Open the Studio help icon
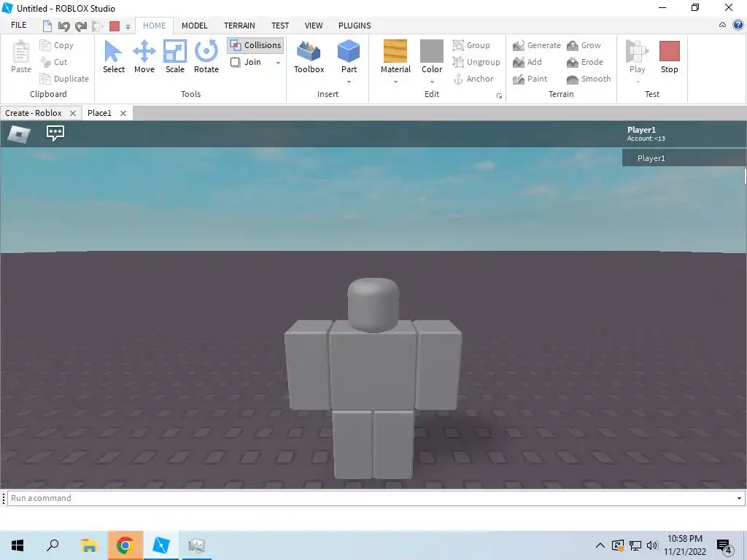This screenshot has width=747, height=560. tap(738, 26)
